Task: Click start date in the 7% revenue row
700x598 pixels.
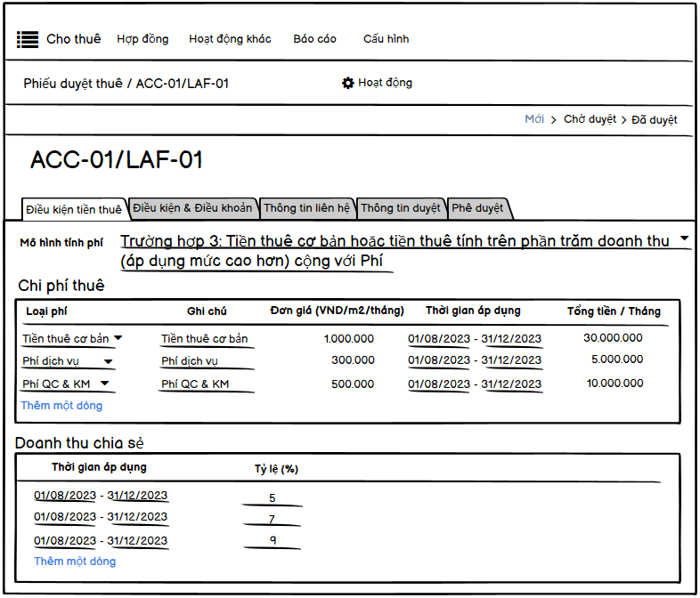Action: (x=65, y=517)
